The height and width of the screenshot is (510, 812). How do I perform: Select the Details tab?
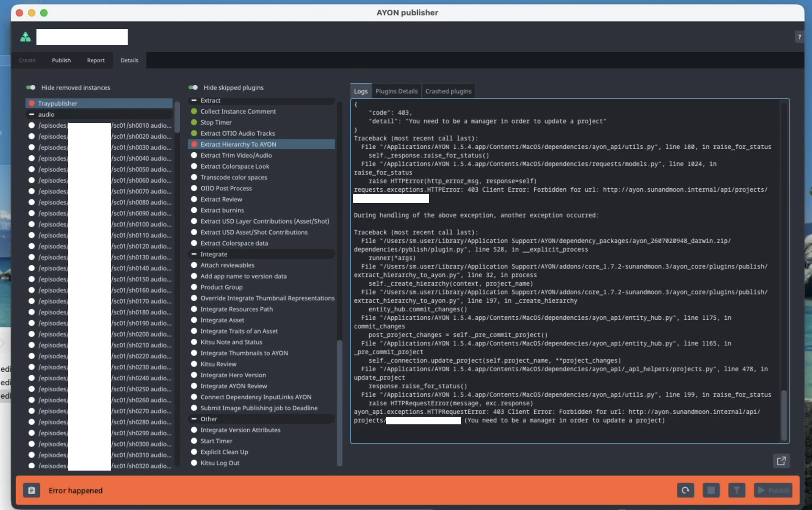129,60
